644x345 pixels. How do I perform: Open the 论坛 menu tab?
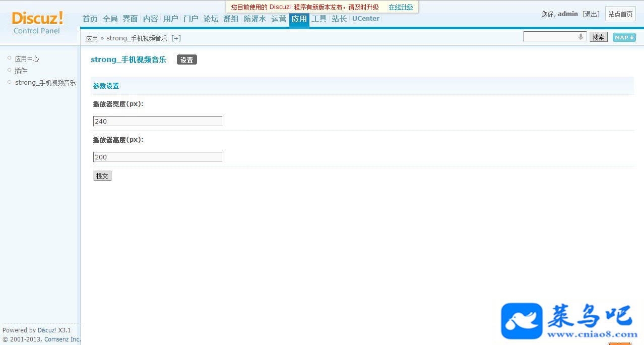pyautogui.click(x=211, y=19)
